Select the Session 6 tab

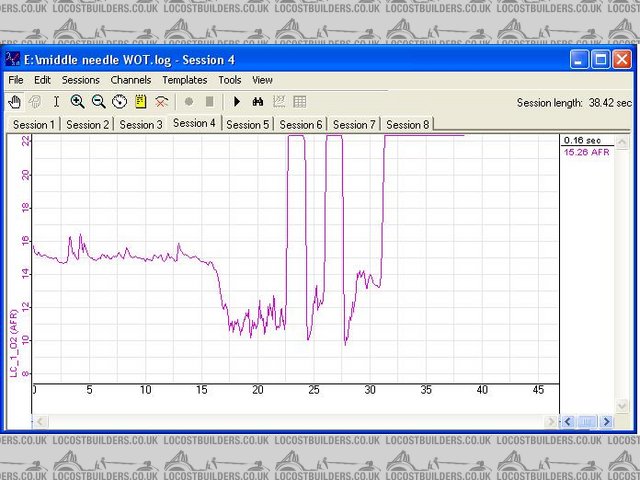click(x=301, y=125)
